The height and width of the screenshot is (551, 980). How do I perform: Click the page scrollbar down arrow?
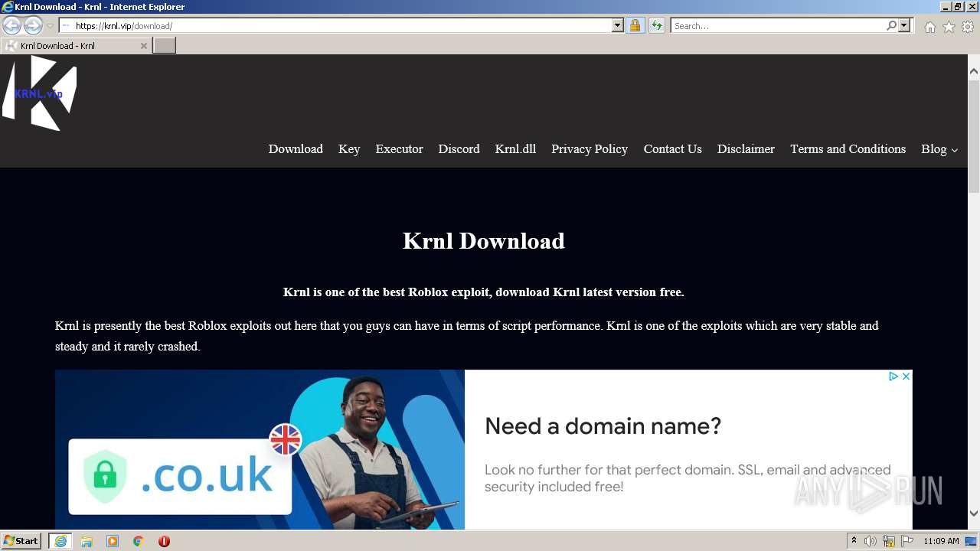click(x=974, y=514)
